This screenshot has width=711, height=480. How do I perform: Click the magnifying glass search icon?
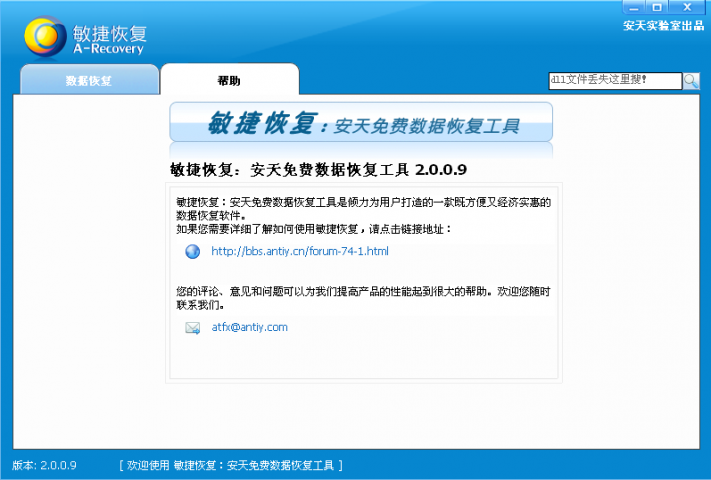[692, 81]
